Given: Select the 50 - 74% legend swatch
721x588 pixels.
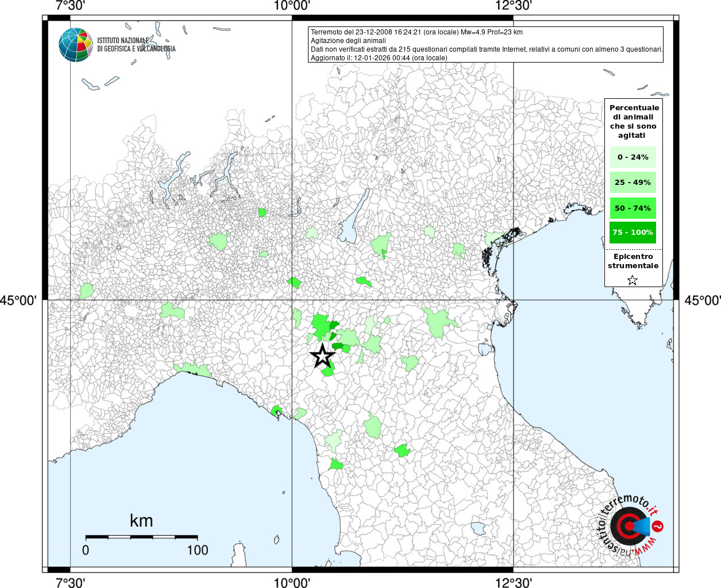Looking at the screenshot, I should [x=633, y=208].
